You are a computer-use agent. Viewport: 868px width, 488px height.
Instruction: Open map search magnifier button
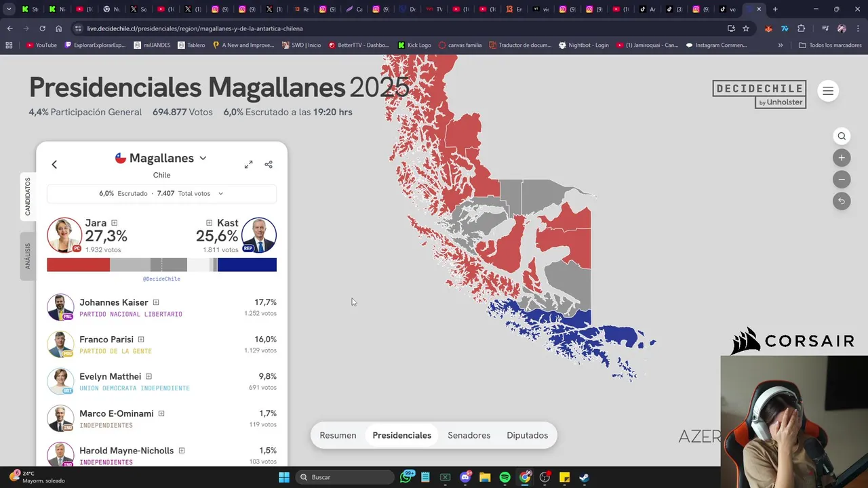tap(842, 136)
